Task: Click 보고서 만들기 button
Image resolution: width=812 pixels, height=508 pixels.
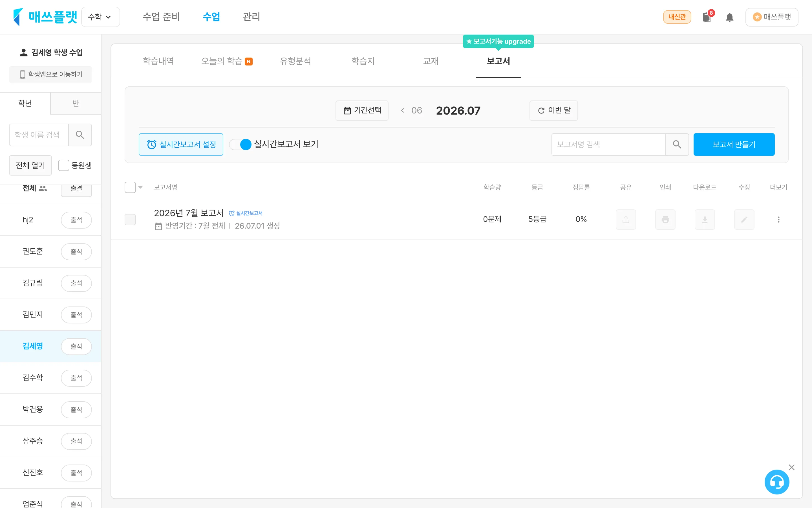Action: (x=734, y=144)
